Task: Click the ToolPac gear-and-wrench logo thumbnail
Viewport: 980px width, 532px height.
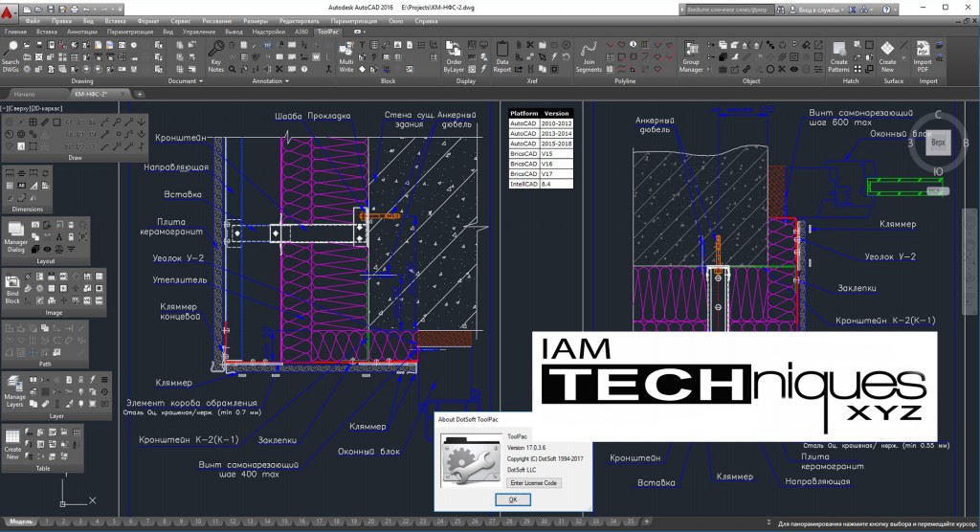Action: tap(471, 459)
